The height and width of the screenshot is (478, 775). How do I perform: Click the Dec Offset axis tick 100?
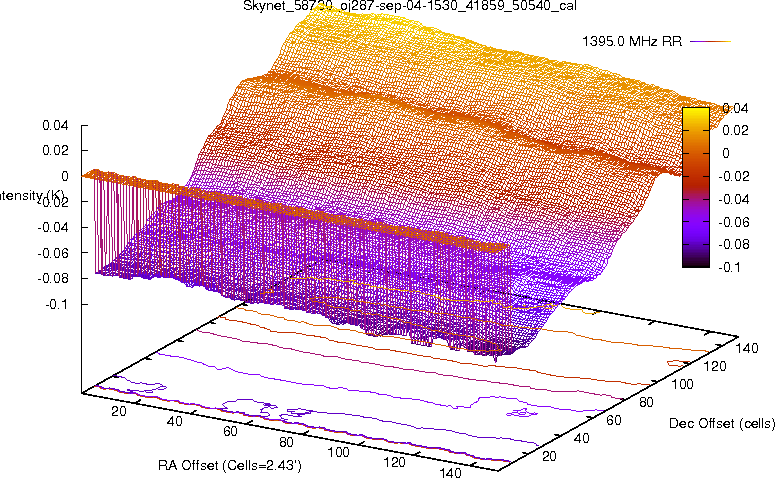(x=683, y=384)
